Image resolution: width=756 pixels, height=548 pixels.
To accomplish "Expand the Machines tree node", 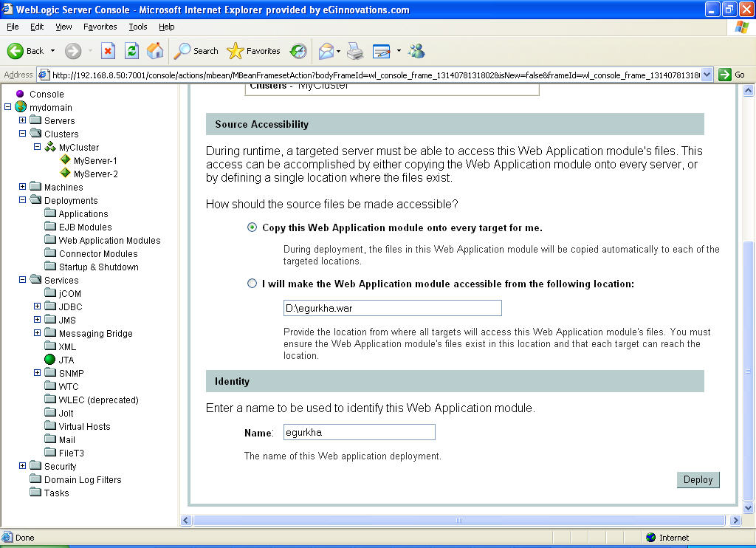I will [x=22, y=186].
